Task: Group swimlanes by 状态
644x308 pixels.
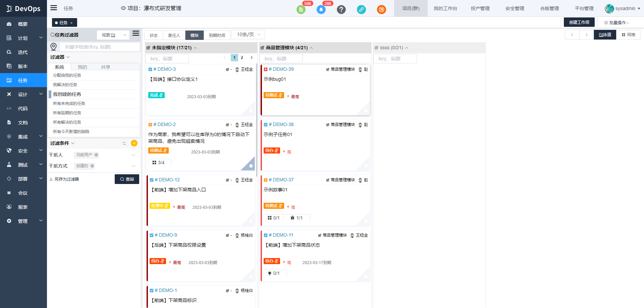Action: point(154,35)
